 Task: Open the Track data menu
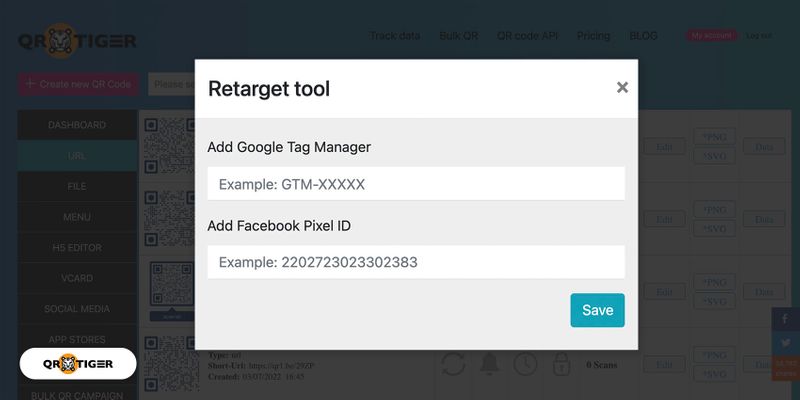tap(395, 36)
